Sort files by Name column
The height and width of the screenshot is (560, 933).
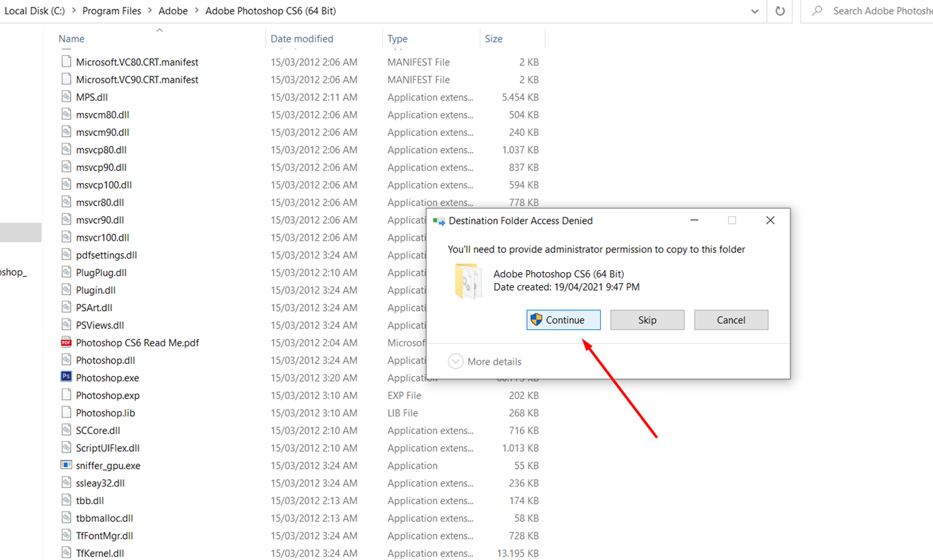[x=72, y=39]
